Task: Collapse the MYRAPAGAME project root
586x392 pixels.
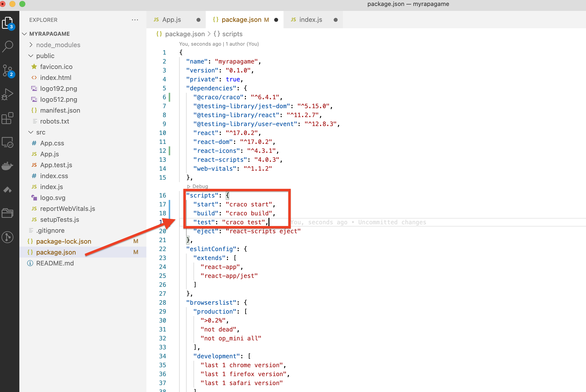Action: pos(49,34)
